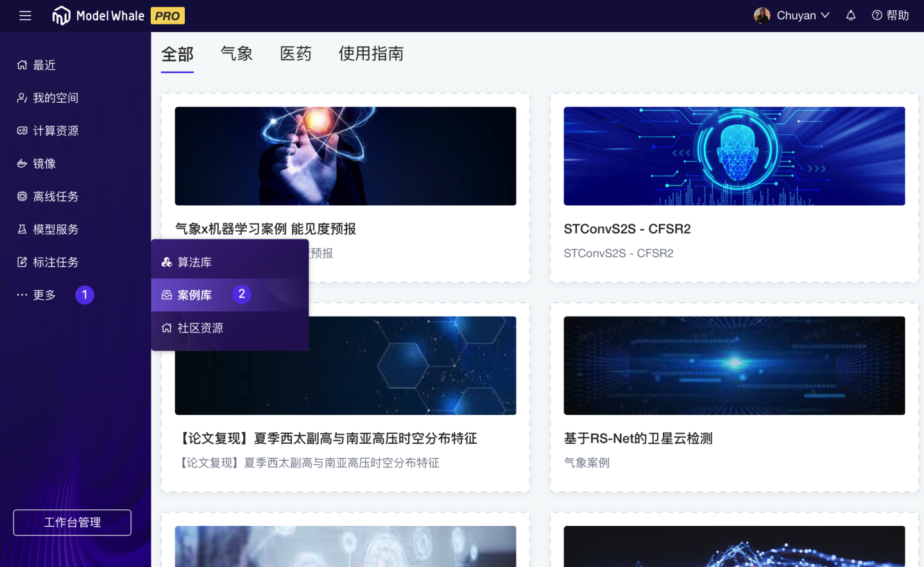Click the PRO badge
The width and height of the screenshot is (924, 567).
(167, 15)
